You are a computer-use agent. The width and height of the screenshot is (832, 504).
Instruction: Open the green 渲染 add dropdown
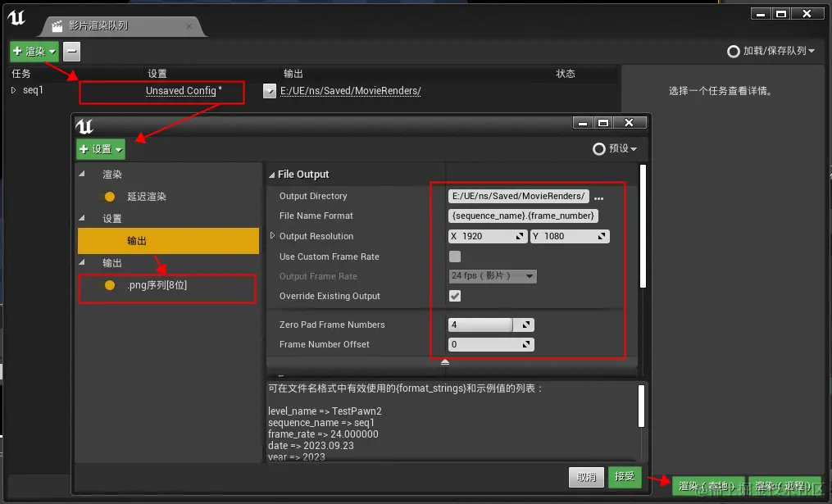(x=34, y=52)
